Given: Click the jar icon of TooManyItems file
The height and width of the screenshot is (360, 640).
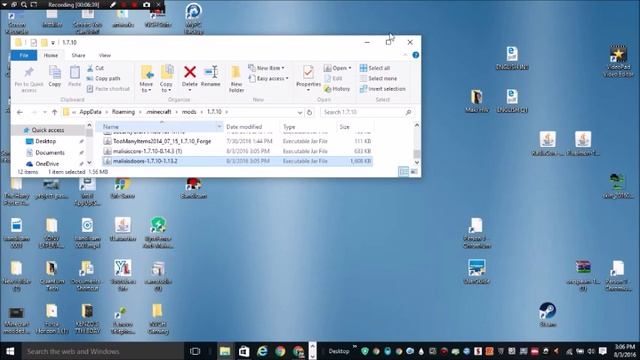Looking at the screenshot, I should (107, 141).
